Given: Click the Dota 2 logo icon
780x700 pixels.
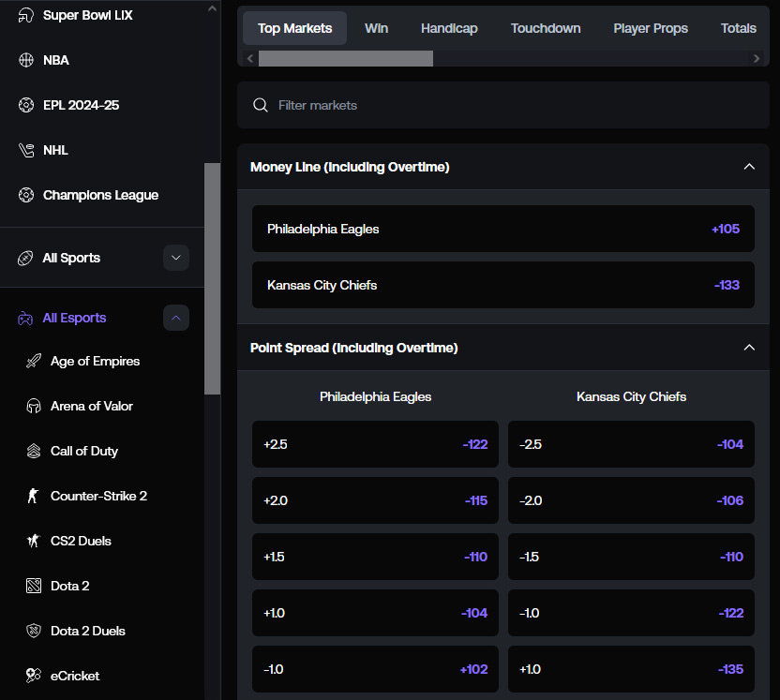Looking at the screenshot, I should pos(34,586).
